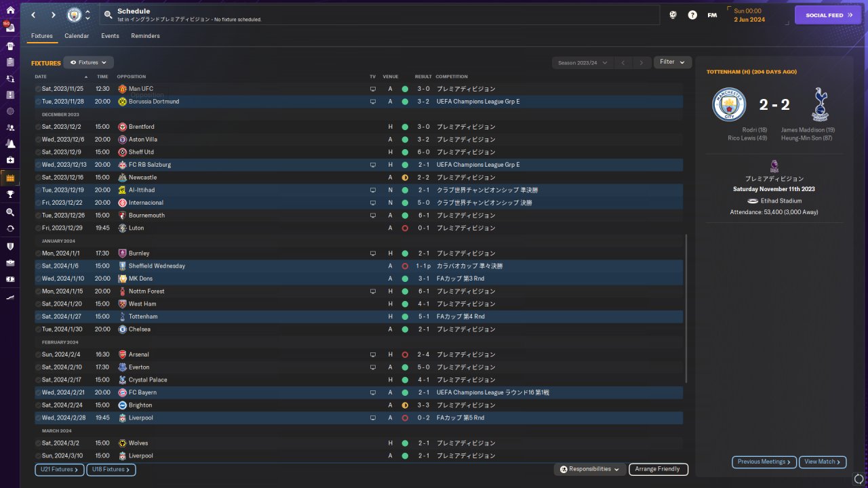This screenshot has width=868, height=488.
Task: Toggle circle marker on Brentford row
Action: [38, 127]
